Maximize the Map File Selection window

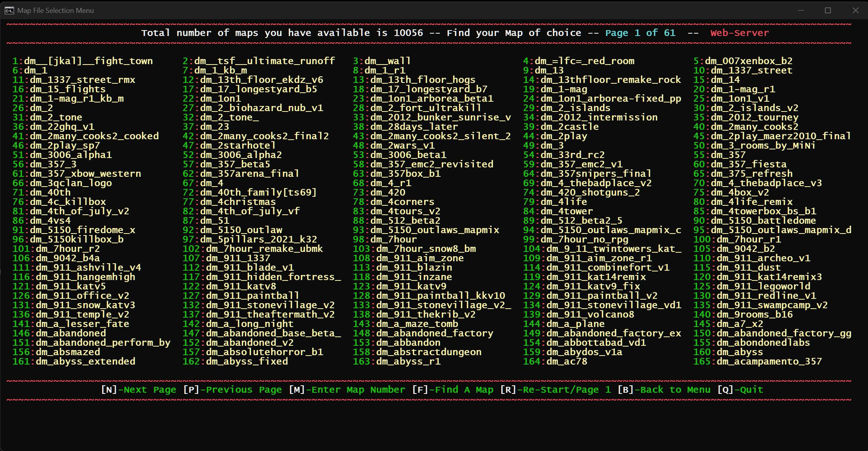coord(828,11)
